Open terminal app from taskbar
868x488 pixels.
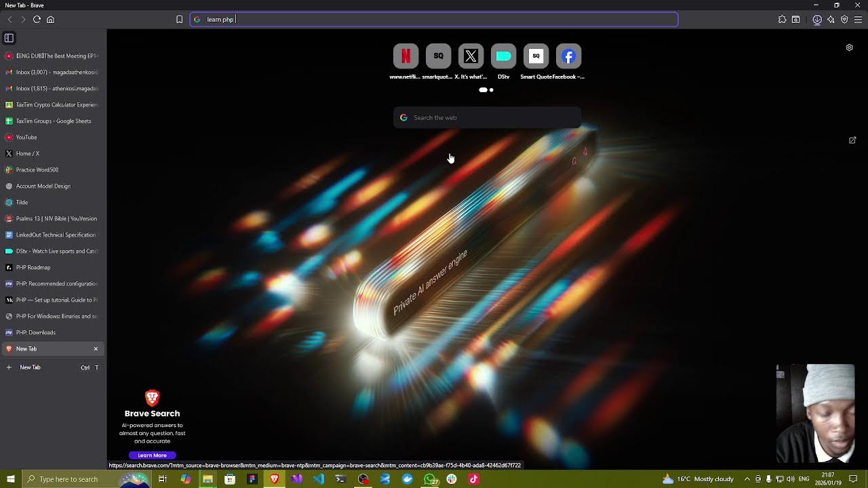point(340,479)
